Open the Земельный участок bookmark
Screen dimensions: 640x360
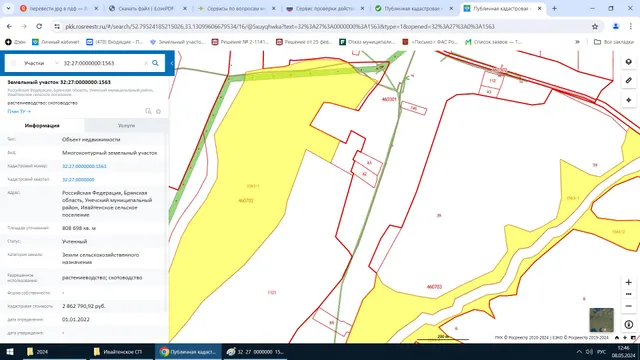pyautogui.click(x=177, y=42)
